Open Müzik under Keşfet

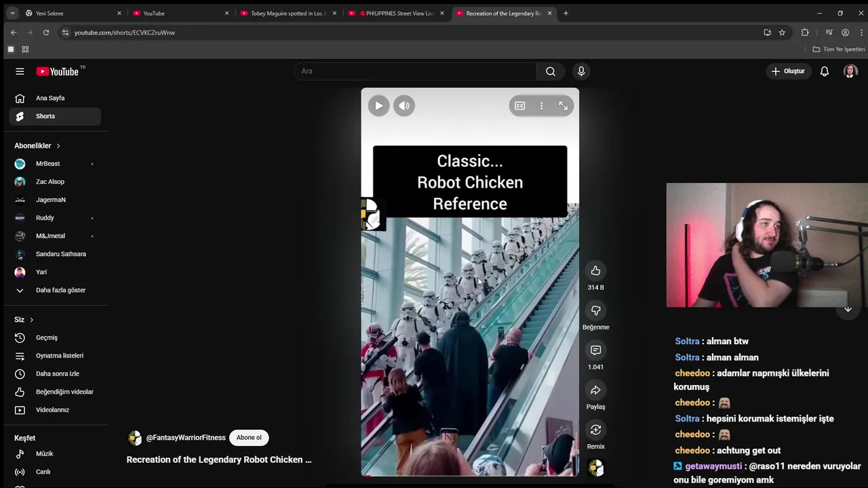[56, 454]
